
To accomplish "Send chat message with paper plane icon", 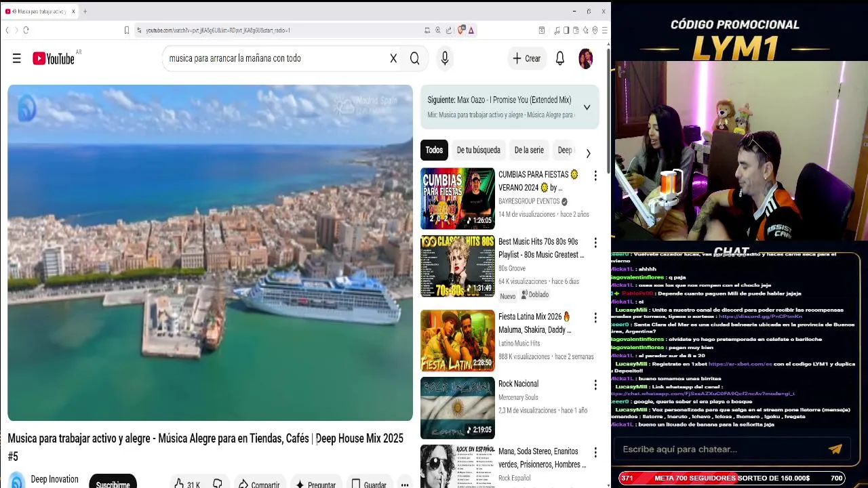I will (835, 449).
